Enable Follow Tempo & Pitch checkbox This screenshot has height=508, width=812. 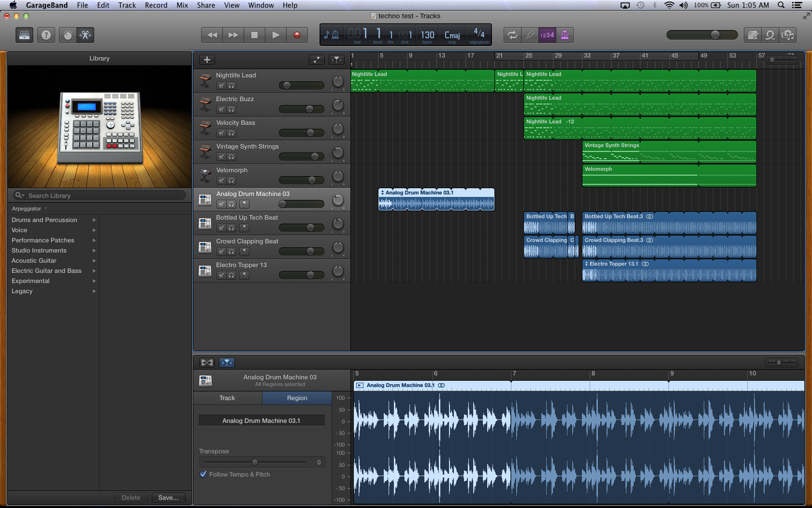[x=203, y=474]
